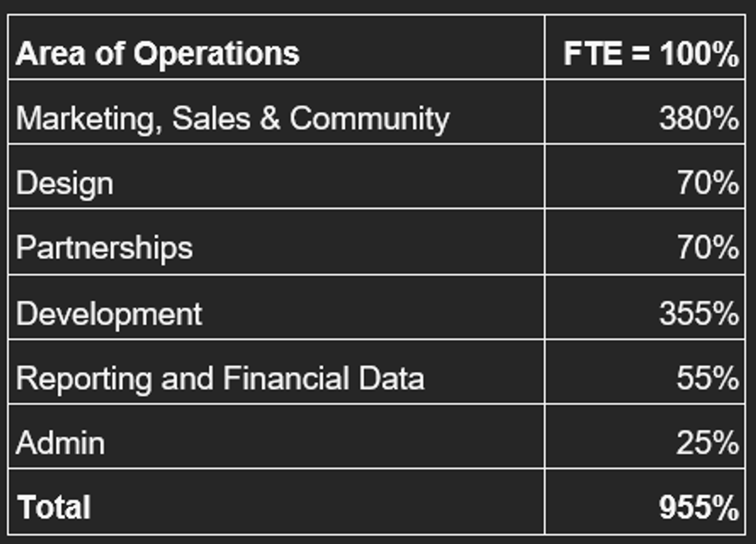Screen dimensions: 756x544
Task: Click the 'Area of Operations' header cell
Action: coord(157,53)
